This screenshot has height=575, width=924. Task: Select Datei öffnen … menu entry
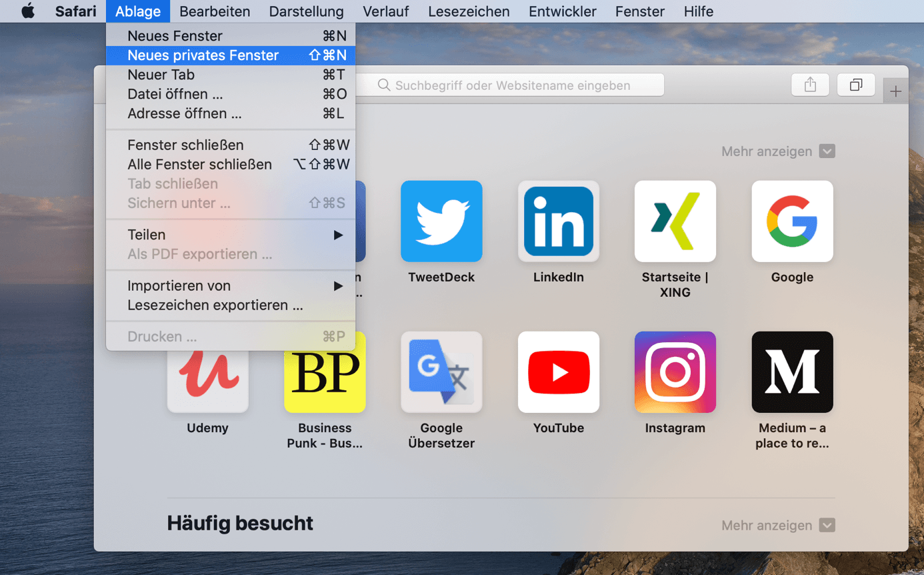[231, 94]
